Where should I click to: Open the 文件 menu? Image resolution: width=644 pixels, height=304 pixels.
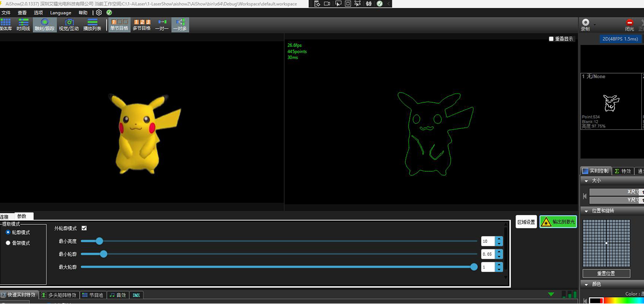point(6,13)
